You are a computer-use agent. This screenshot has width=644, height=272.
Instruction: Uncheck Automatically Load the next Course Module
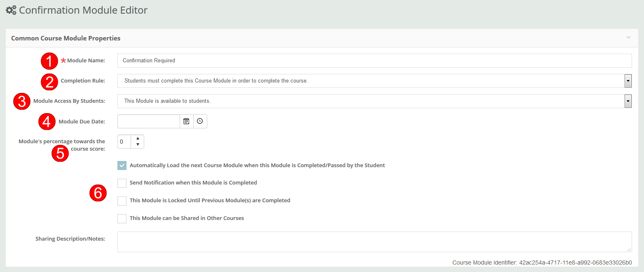(x=122, y=165)
